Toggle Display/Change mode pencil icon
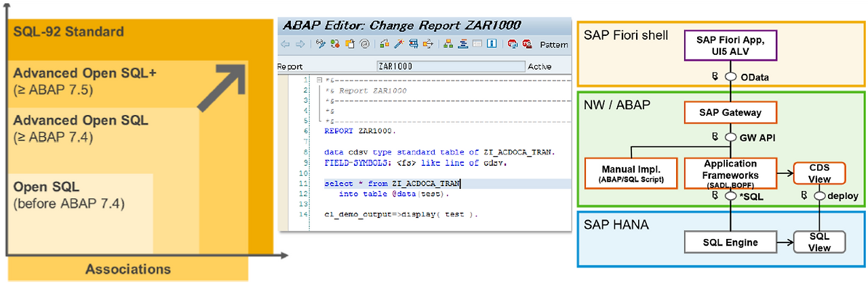The height and width of the screenshot is (283, 868). (x=321, y=44)
